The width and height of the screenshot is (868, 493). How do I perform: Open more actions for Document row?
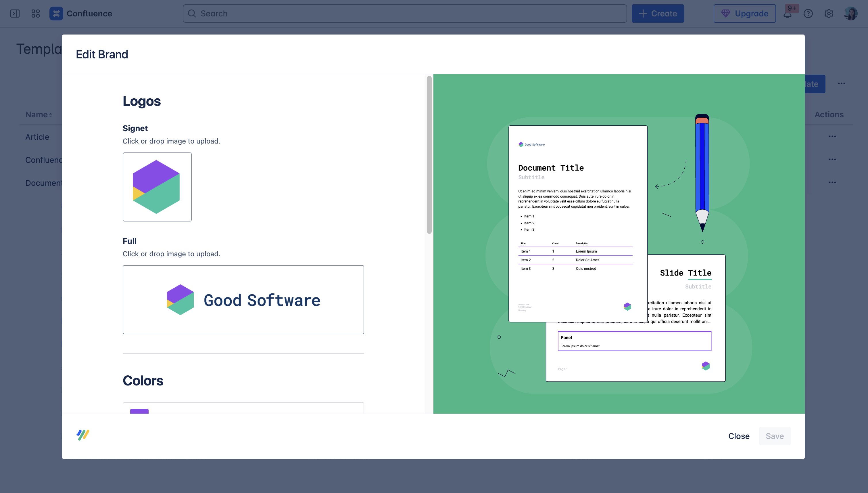[x=832, y=183]
